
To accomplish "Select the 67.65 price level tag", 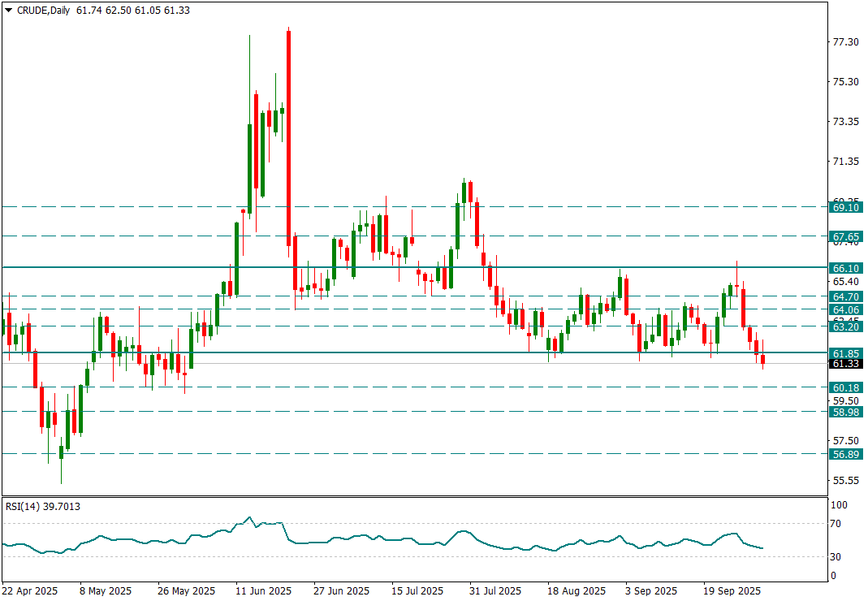I will tap(846, 237).
